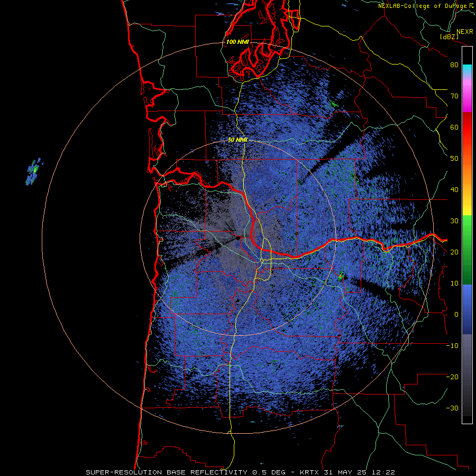Select the "NEXR" label above the scale

coord(465,32)
